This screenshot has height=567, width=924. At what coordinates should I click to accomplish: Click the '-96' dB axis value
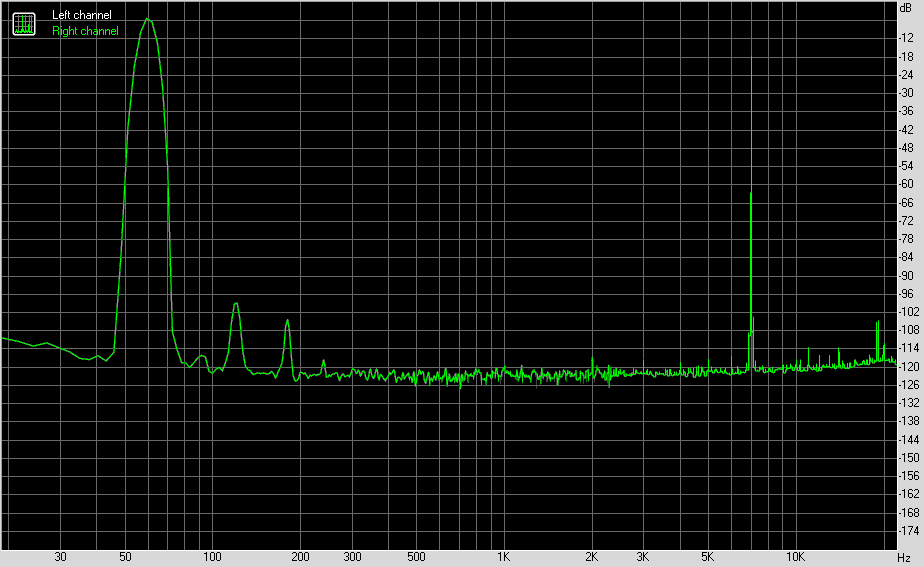pyautogui.click(x=906, y=294)
